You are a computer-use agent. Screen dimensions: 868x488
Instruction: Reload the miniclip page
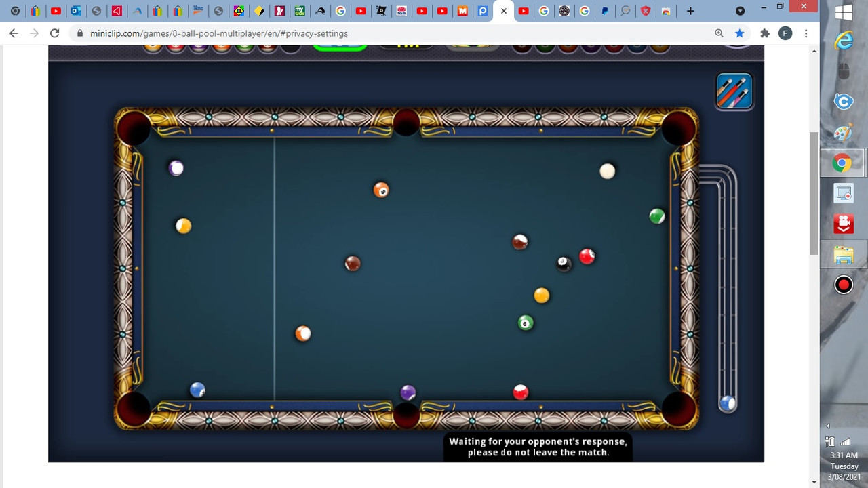coord(55,33)
